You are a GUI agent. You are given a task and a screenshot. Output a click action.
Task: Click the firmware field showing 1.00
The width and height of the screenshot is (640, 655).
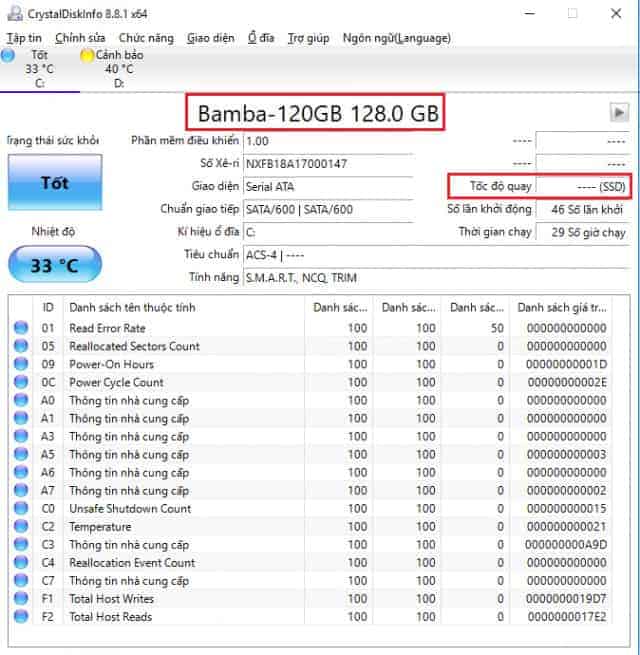coord(328,141)
